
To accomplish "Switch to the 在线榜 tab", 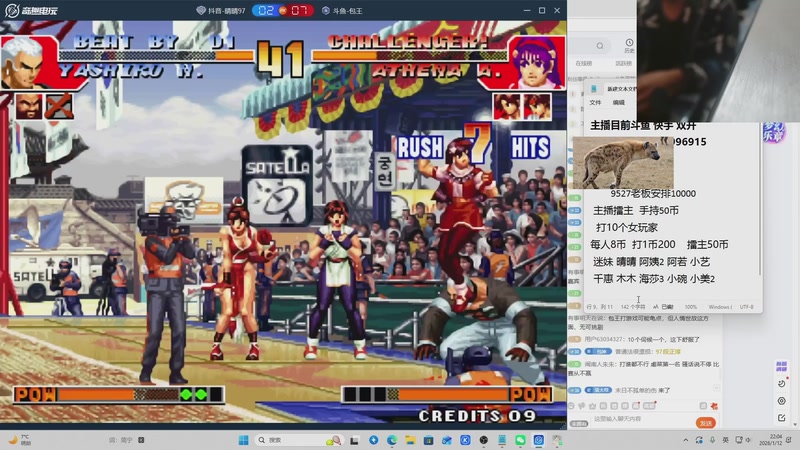I will click(584, 63).
